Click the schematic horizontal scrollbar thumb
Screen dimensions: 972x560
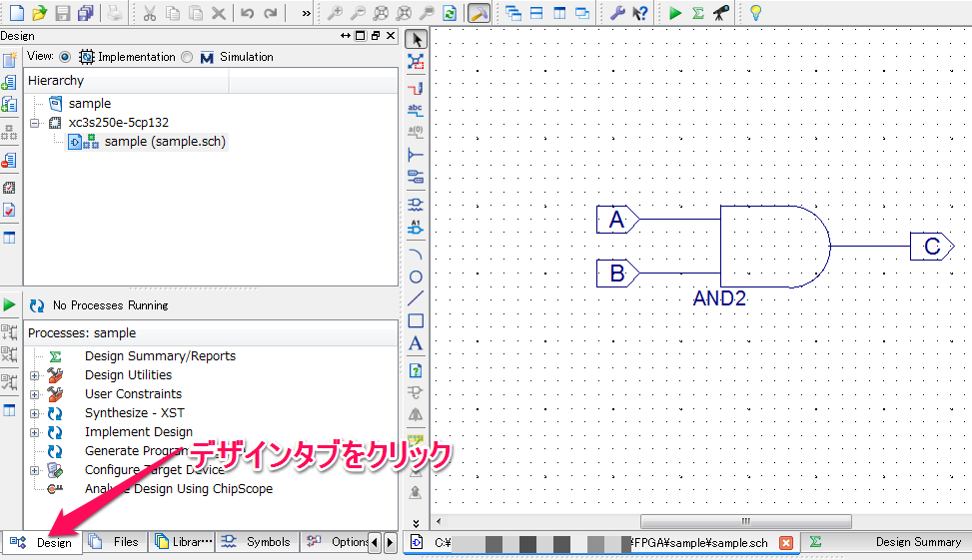pyautogui.click(x=745, y=521)
